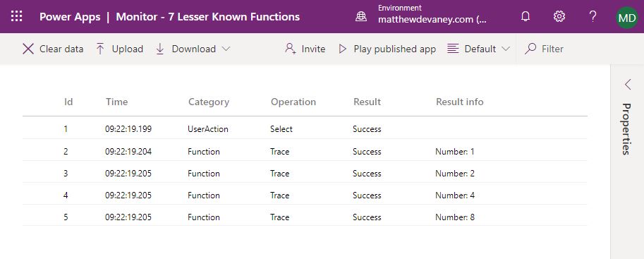Screen dimensions: 644x259
Task: Open the MD account avatar
Action: (627, 17)
